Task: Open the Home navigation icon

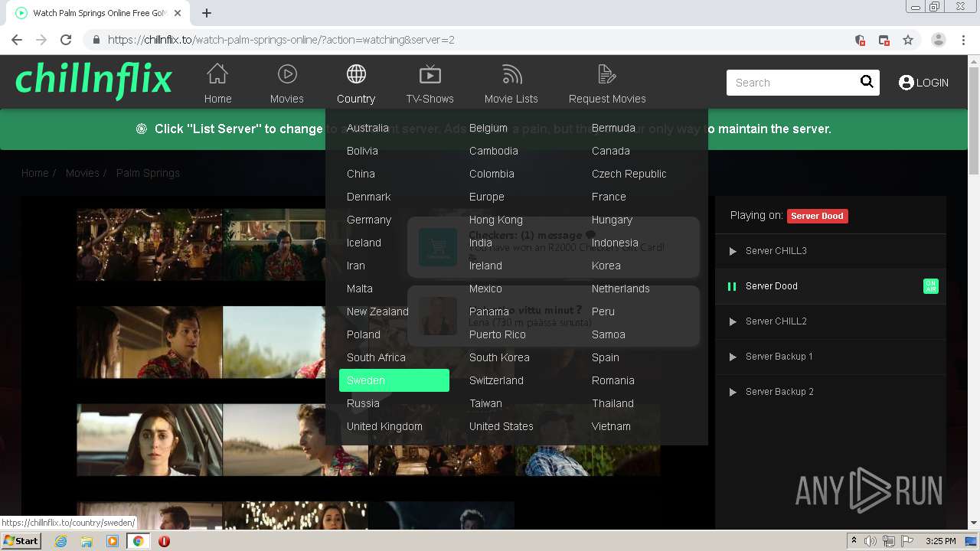Action: coord(217,74)
